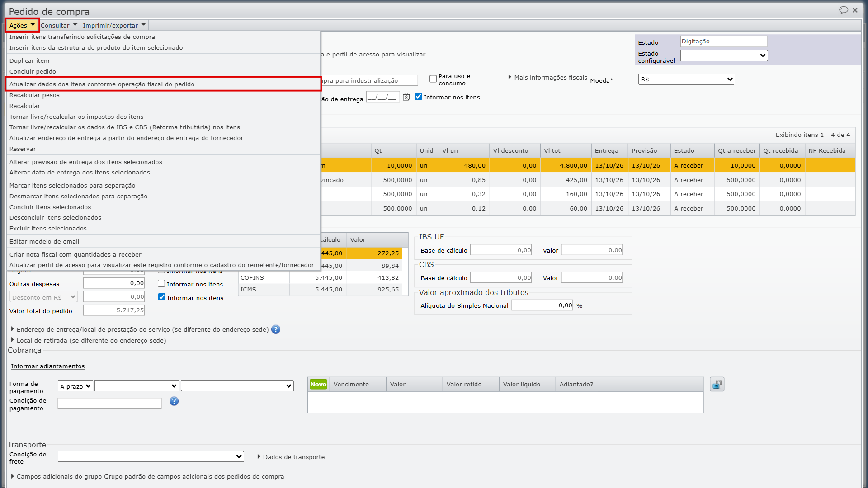Select Criar nota fiscal com quantidades a receber
Screen dimensions: 868x488
(163, 254)
